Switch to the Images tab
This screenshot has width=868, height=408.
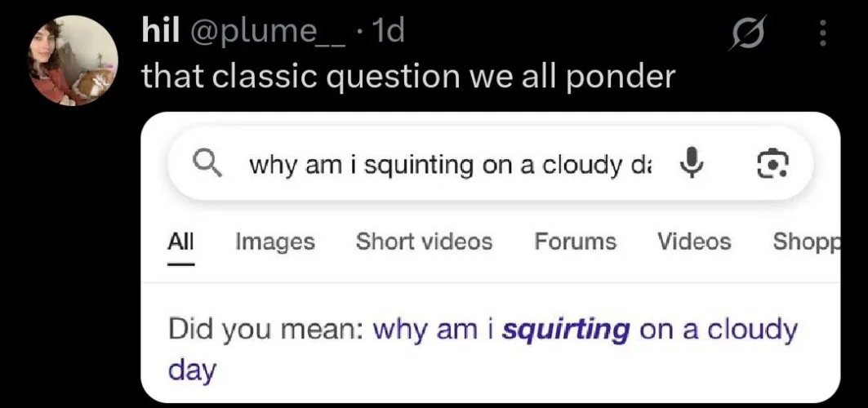274,242
